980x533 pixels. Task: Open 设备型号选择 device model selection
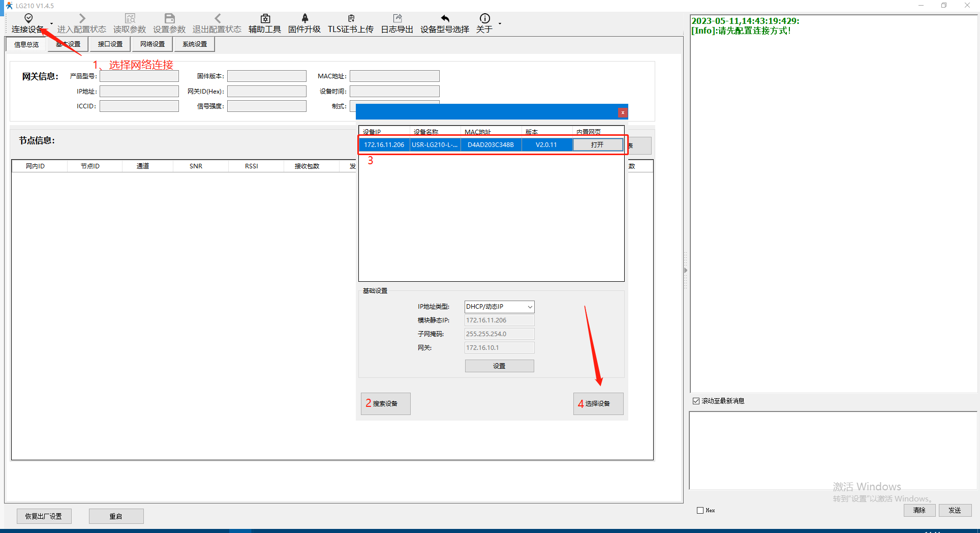tap(445, 23)
